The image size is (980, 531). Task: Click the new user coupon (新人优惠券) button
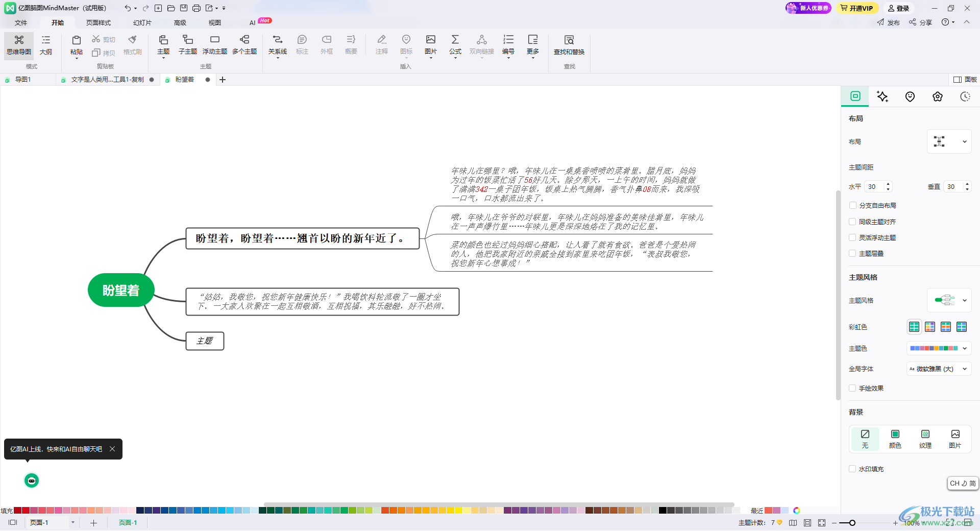click(x=808, y=8)
